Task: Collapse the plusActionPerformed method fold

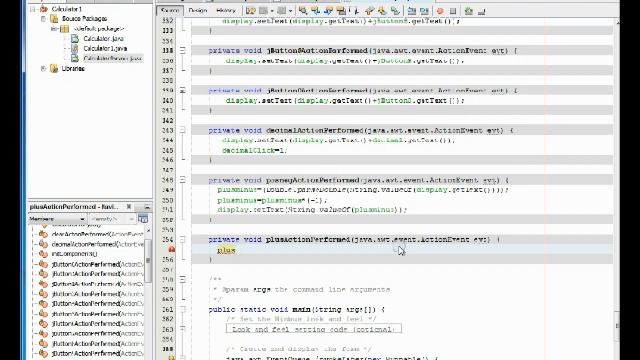Action: pos(183,240)
